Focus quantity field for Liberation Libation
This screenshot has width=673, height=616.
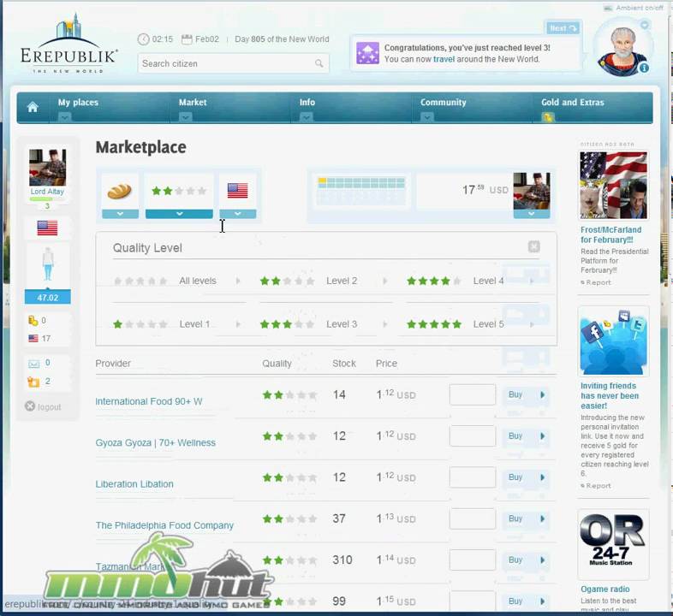click(472, 477)
